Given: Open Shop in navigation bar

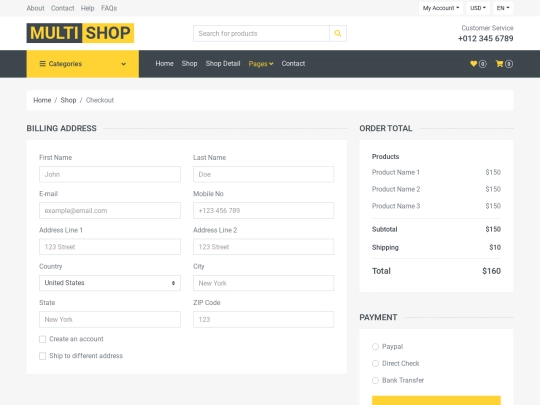Looking at the screenshot, I should click(189, 64).
